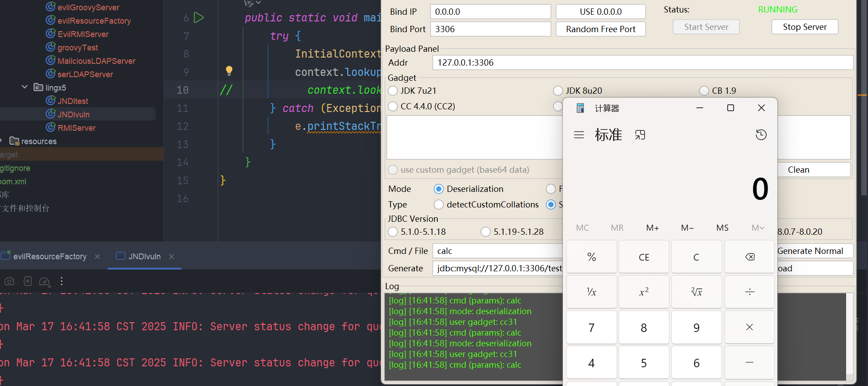
Task: Close the evilResourceFactory run tab
Action: pyautogui.click(x=97, y=257)
